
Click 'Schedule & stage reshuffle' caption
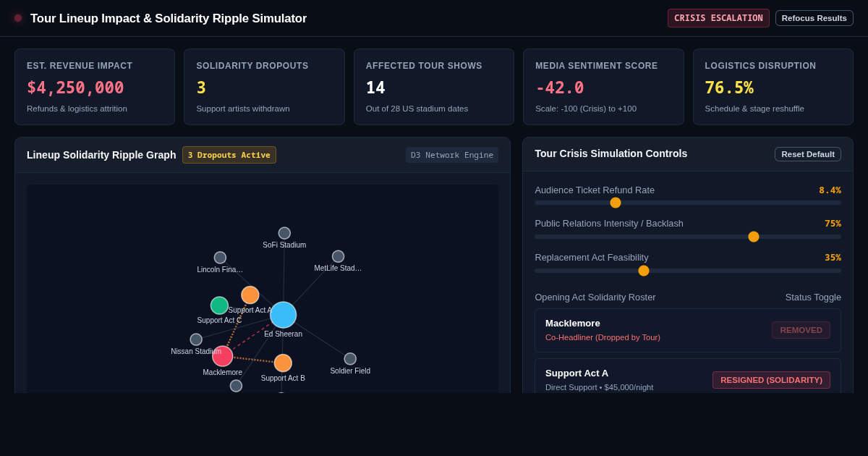(754, 109)
